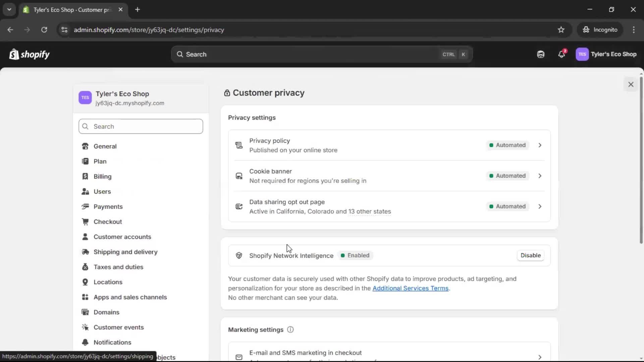Close the Customer privacy panel
This screenshot has width=644, height=362.
(x=631, y=84)
